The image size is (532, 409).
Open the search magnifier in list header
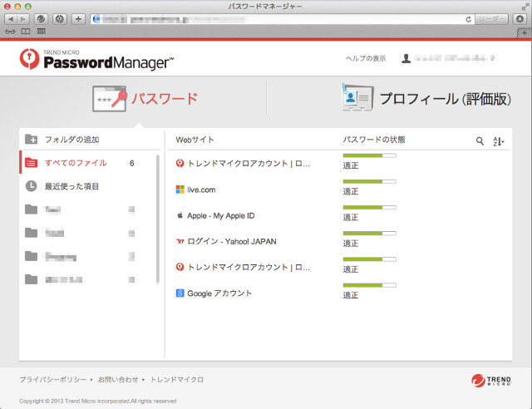pyautogui.click(x=480, y=140)
